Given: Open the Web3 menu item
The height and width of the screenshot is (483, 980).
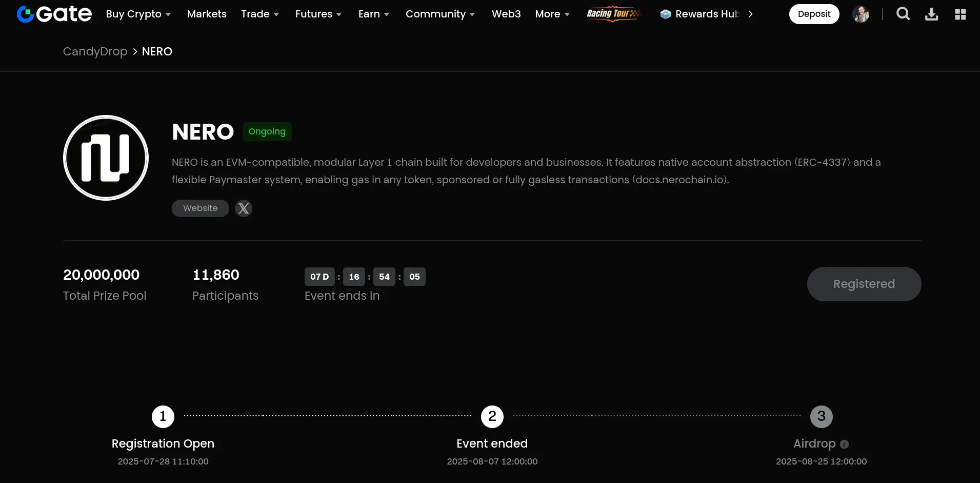Looking at the screenshot, I should pos(506,14).
